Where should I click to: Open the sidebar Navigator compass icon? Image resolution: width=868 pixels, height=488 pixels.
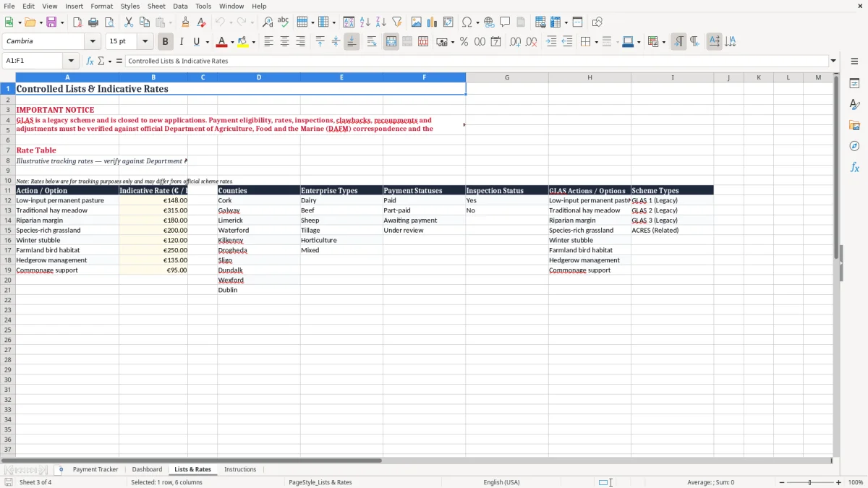pyautogui.click(x=854, y=146)
